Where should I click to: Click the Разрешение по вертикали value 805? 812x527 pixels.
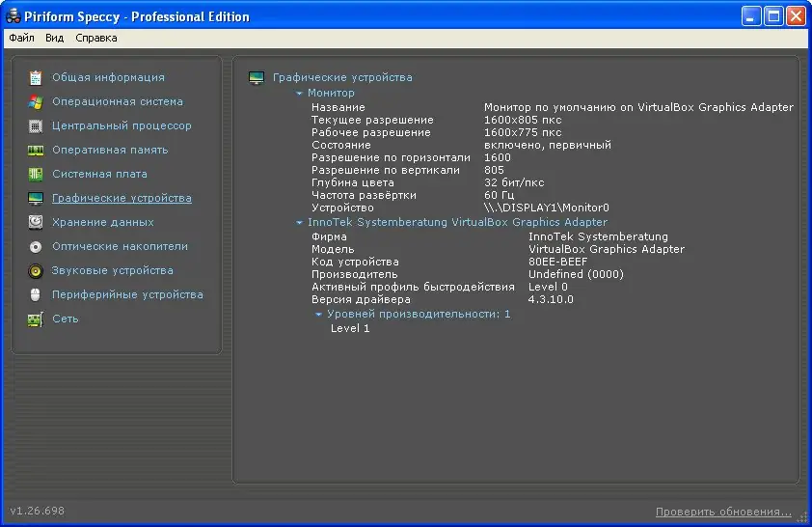click(494, 170)
